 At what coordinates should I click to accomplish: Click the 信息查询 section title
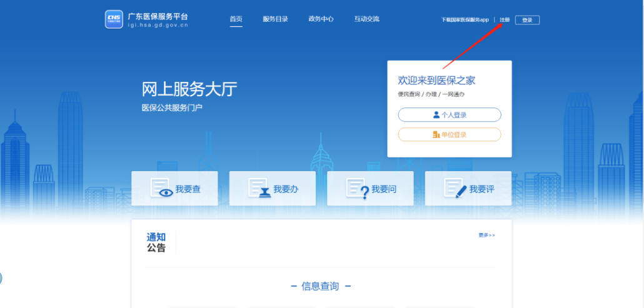[x=321, y=286]
